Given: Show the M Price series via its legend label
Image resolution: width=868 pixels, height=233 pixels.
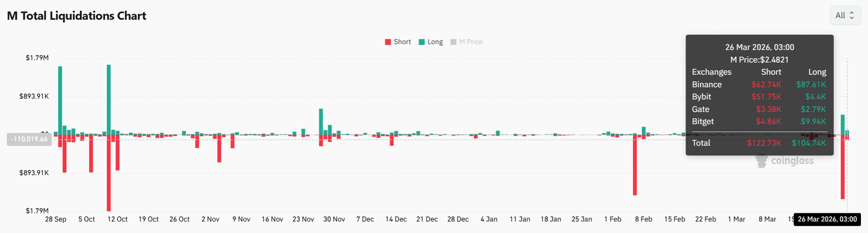Looking at the screenshot, I should [x=470, y=42].
